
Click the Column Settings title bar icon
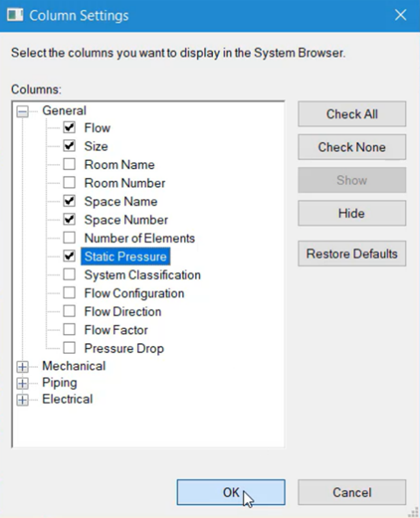(15, 15)
